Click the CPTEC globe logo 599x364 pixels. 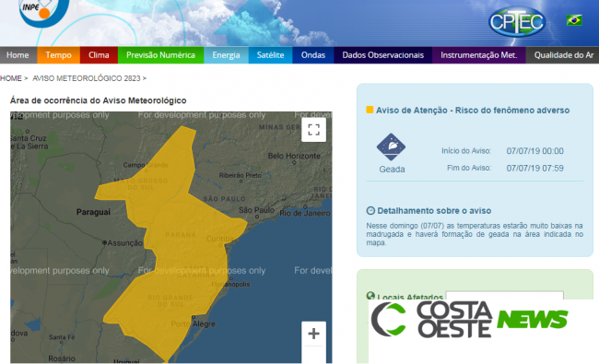[x=517, y=22]
